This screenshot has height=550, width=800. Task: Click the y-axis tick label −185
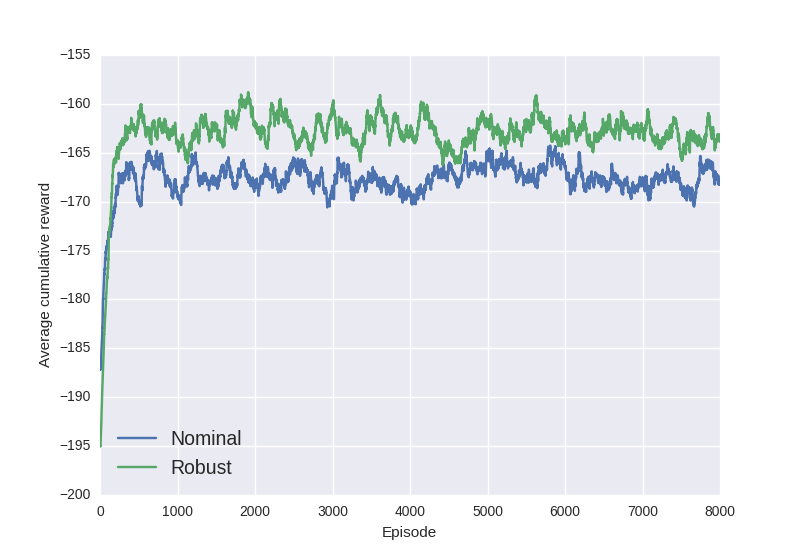(76, 347)
